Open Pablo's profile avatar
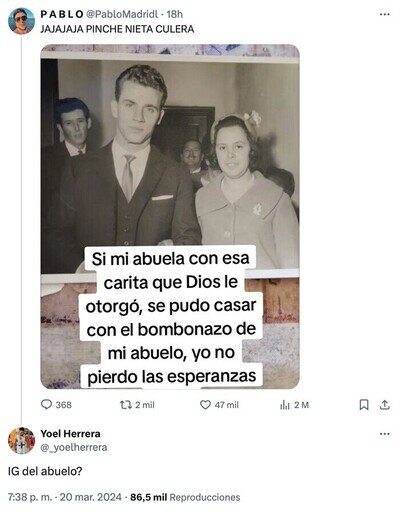The image size is (400, 512). tap(21, 21)
